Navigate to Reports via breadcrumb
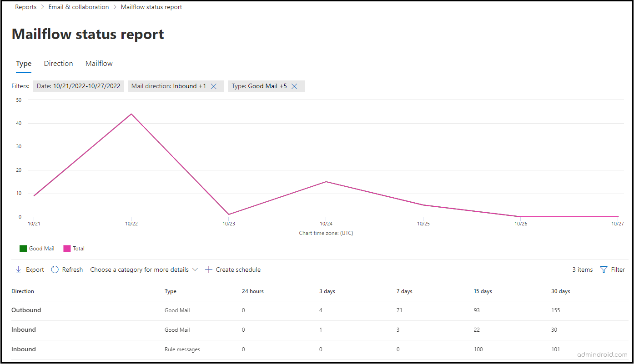The width and height of the screenshot is (634, 364). (x=25, y=7)
